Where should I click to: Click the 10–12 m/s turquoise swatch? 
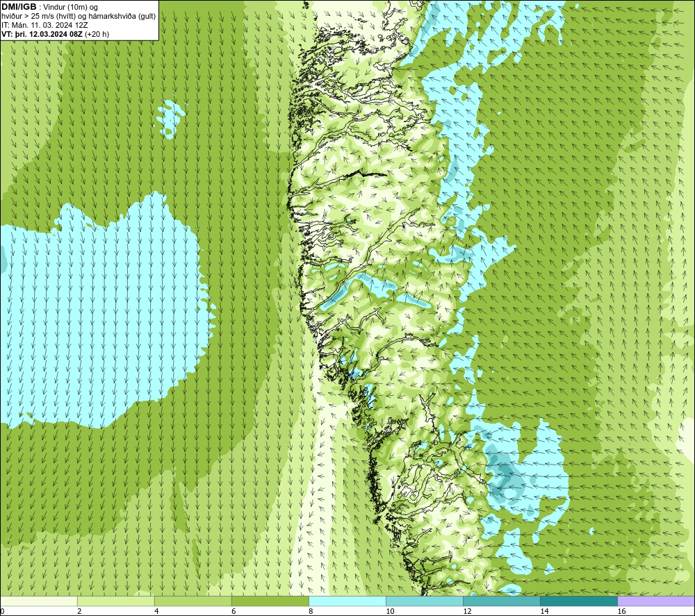[424, 601]
